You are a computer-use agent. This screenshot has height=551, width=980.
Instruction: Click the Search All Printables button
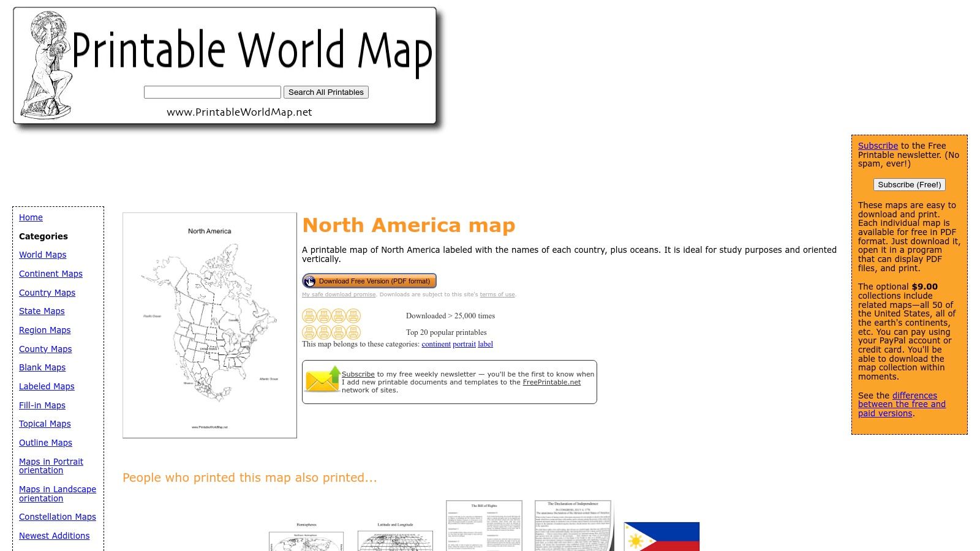click(x=326, y=92)
